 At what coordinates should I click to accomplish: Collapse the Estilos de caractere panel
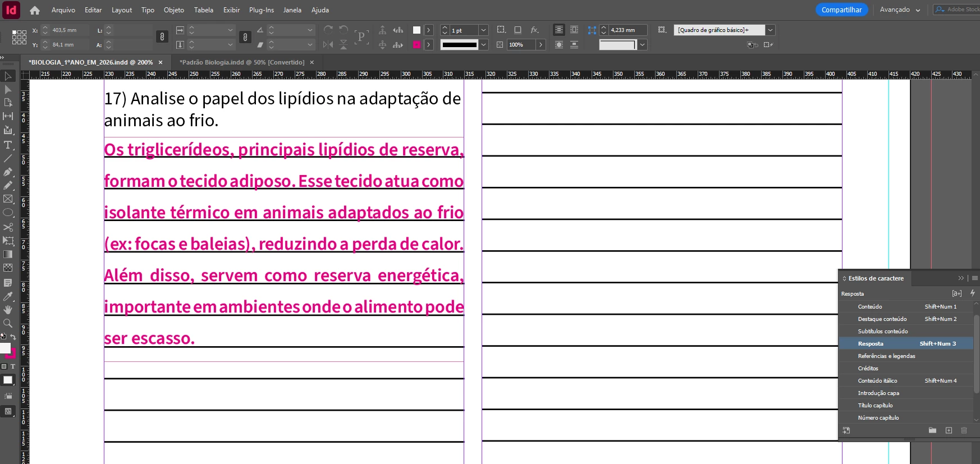tap(961, 278)
